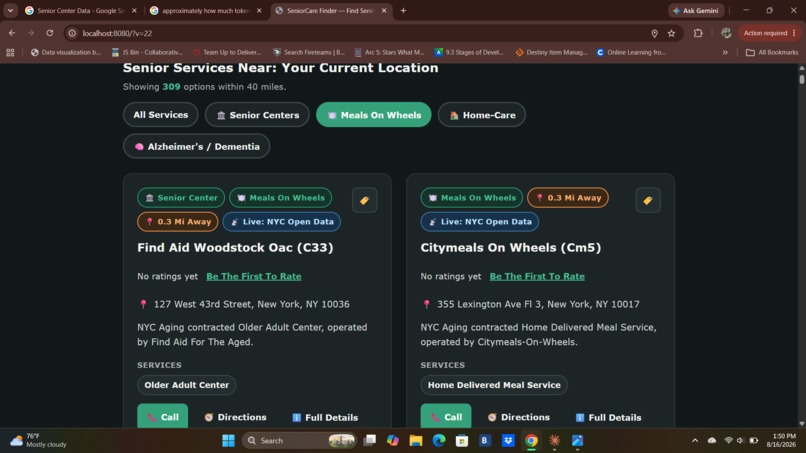Click address 127 West 43rd Street
806x453 pixels.
[x=251, y=304]
